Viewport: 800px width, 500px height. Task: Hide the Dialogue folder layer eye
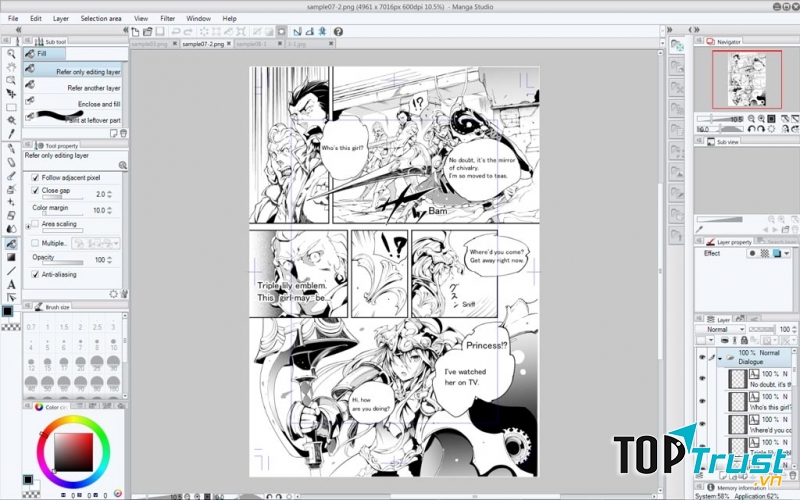coord(702,358)
